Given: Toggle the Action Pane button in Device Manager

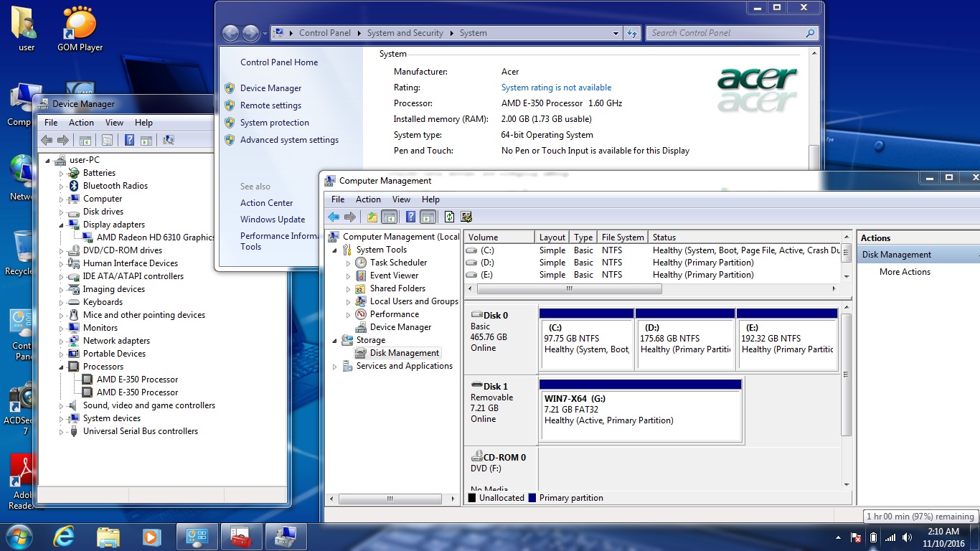Looking at the screenshot, I should pos(146,141).
